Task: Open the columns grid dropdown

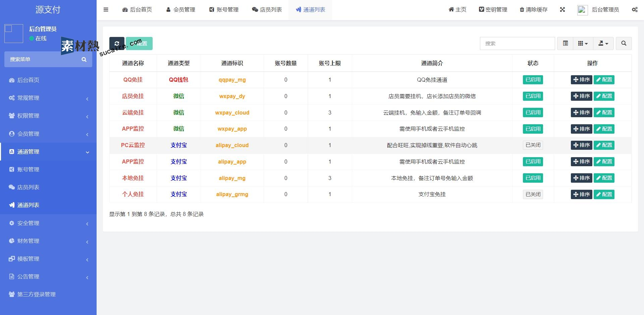Action: pyautogui.click(x=583, y=43)
